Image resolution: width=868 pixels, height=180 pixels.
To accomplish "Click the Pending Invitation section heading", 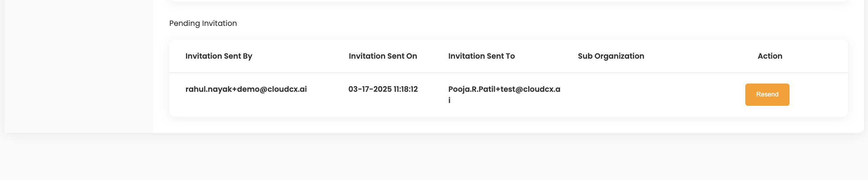I will [x=203, y=23].
